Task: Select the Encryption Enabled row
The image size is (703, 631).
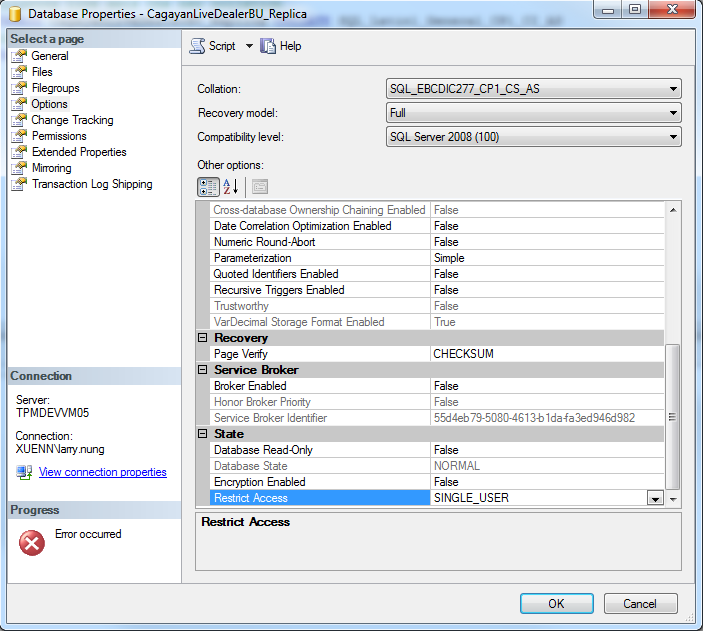Action: pyautogui.click(x=437, y=482)
